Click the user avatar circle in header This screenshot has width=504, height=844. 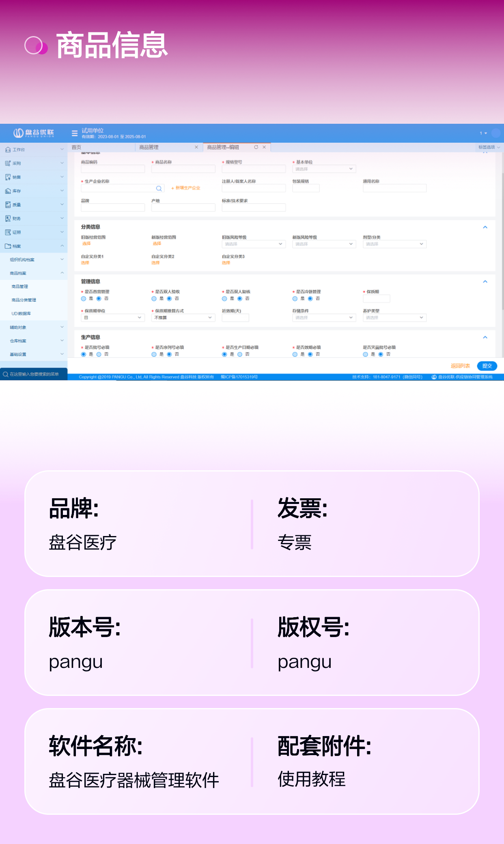(496, 133)
